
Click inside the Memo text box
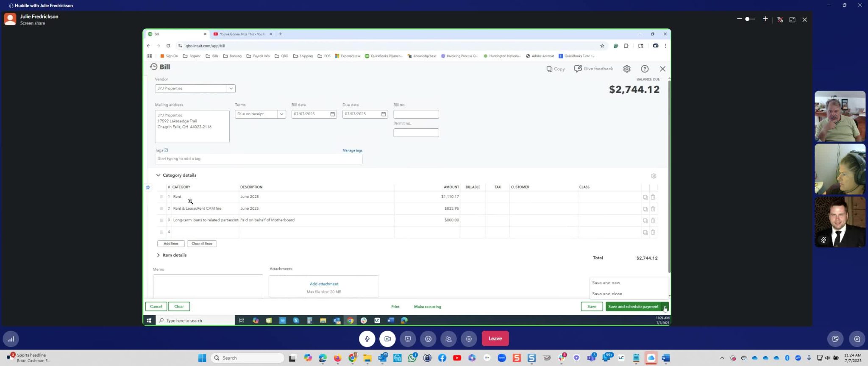208,286
